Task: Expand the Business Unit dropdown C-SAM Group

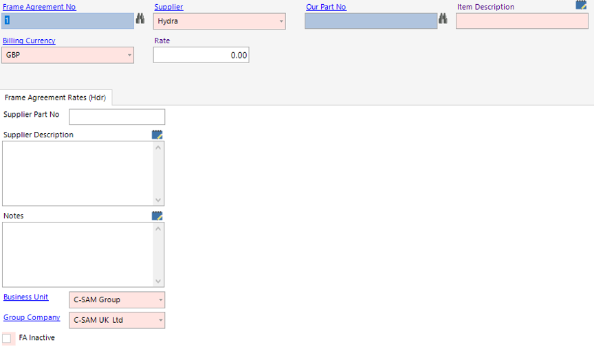Action: (x=160, y=300)
